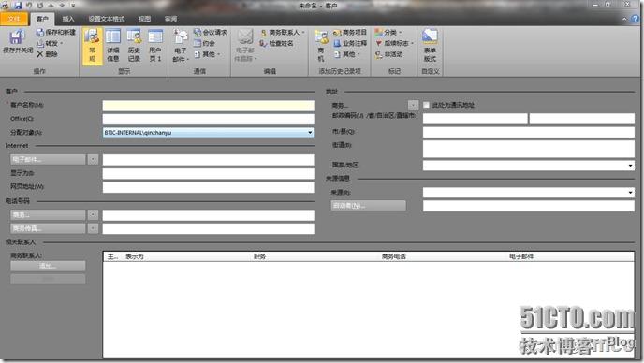Screen dimensions: 644x363
Task: Show the 历史记录 (History) view
Action: coord(134,46)
